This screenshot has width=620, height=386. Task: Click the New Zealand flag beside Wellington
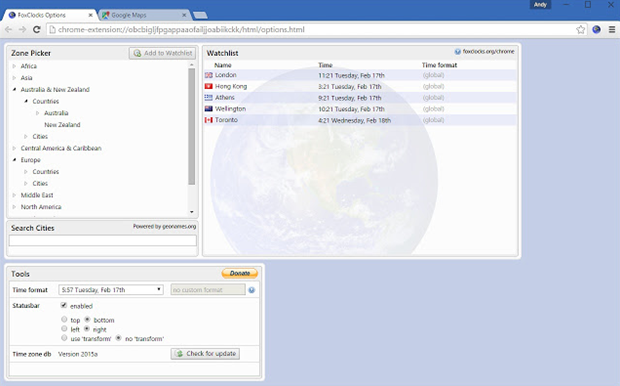tap(208, 109)
